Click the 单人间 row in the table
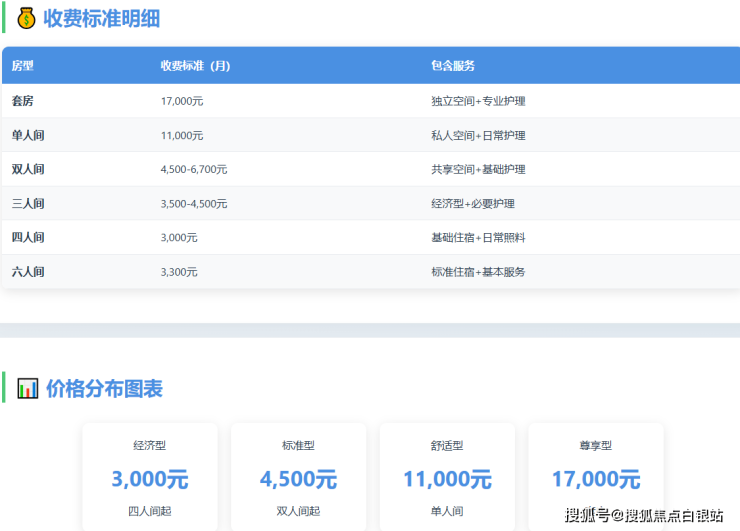The height and width of the screenshot is (531, 740). pos(28,135)
